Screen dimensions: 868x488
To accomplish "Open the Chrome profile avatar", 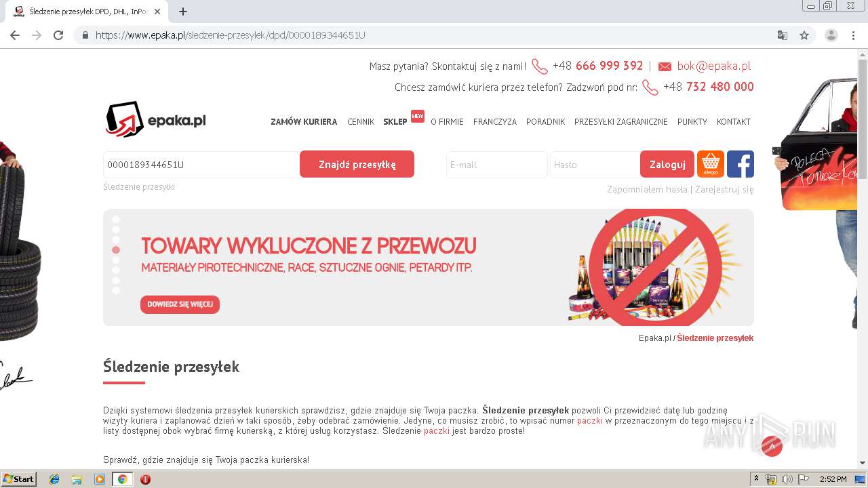I will pyautogui.click(x=831, y=35).
